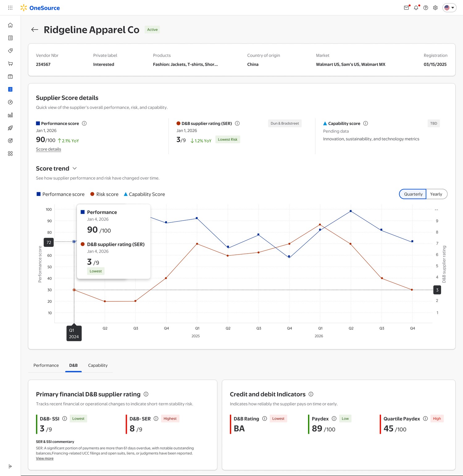The height and width of the screenshot is (476, 463).
Task: Open the target goal sidebar icon
Action: tap(10, 141)
